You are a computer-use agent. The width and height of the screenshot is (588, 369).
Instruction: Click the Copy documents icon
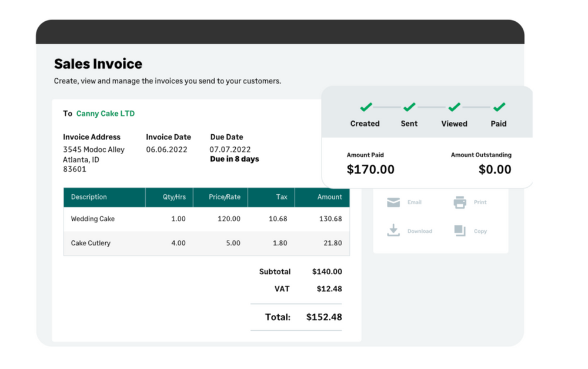[x=460, y=231]
